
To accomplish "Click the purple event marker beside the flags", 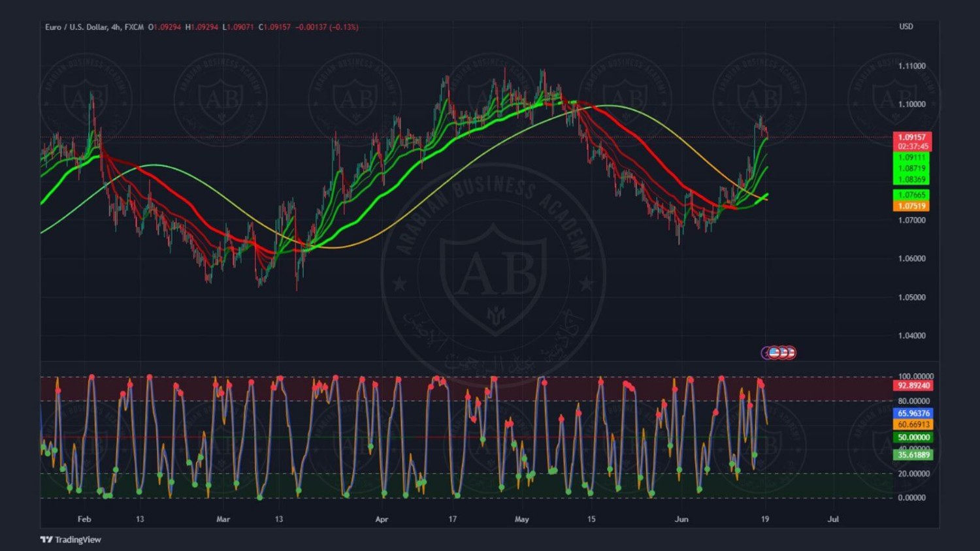I will [766, 353].
